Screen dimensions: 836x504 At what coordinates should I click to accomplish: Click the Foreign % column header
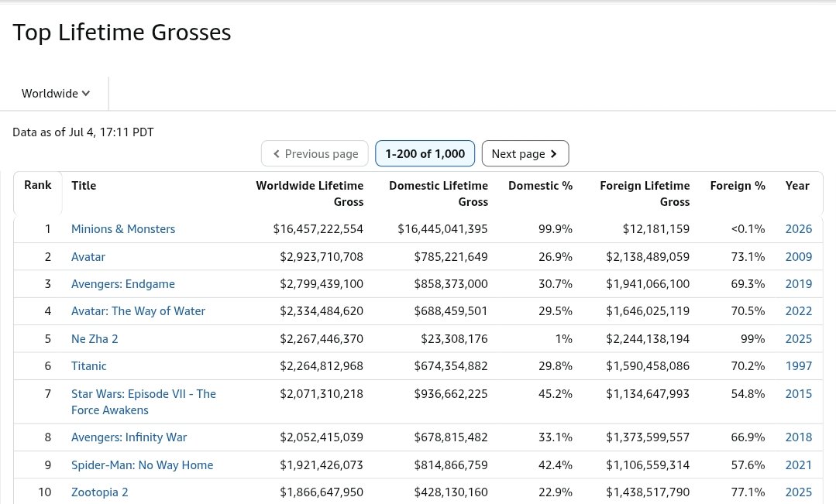point(738,185)
